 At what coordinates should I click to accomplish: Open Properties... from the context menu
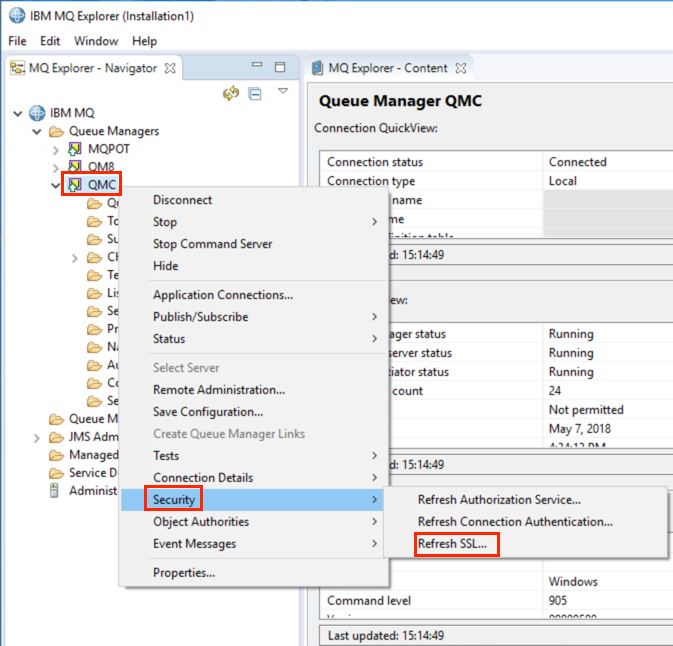pos(254,573)
